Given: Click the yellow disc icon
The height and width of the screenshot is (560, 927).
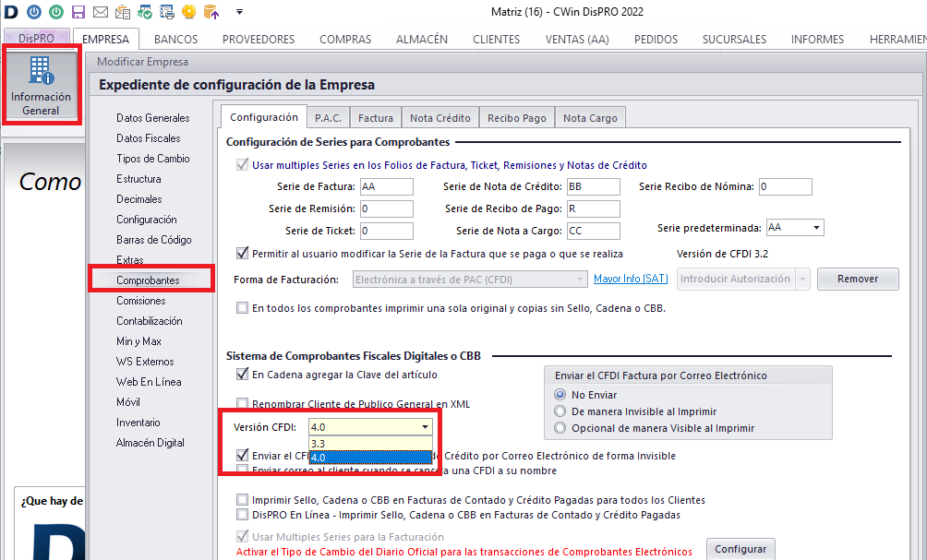Looking at the screenshot, I should [189, 12].
